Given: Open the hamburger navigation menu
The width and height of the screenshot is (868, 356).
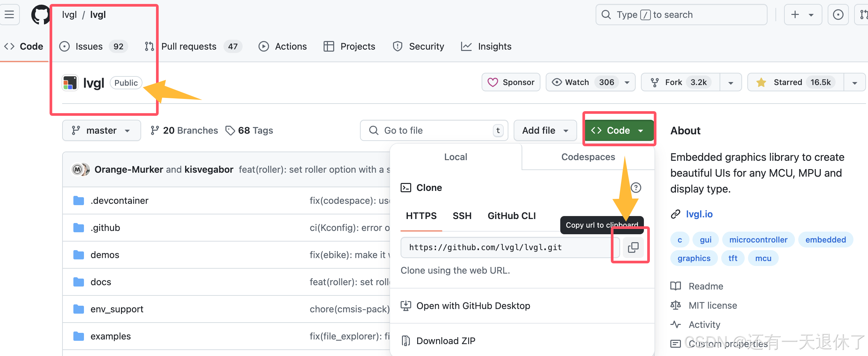Looking at the screenshot, I should click(9, 15).
